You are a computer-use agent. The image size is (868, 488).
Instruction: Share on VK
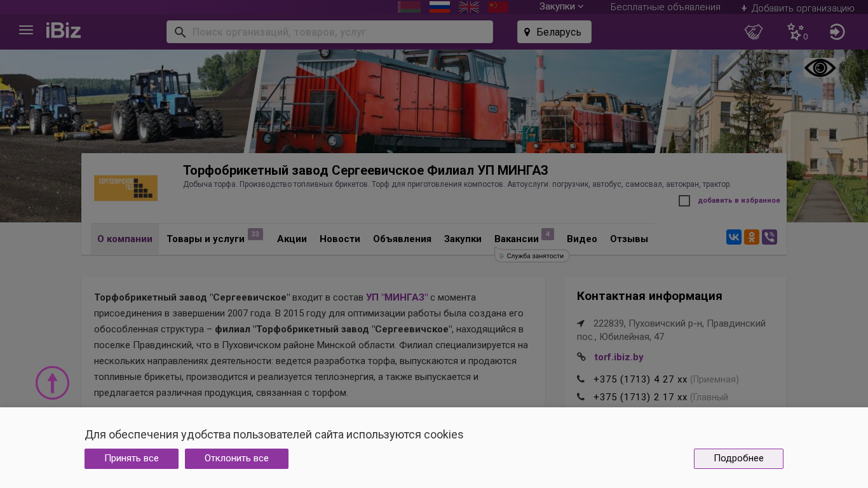click(x=734, y=237)
